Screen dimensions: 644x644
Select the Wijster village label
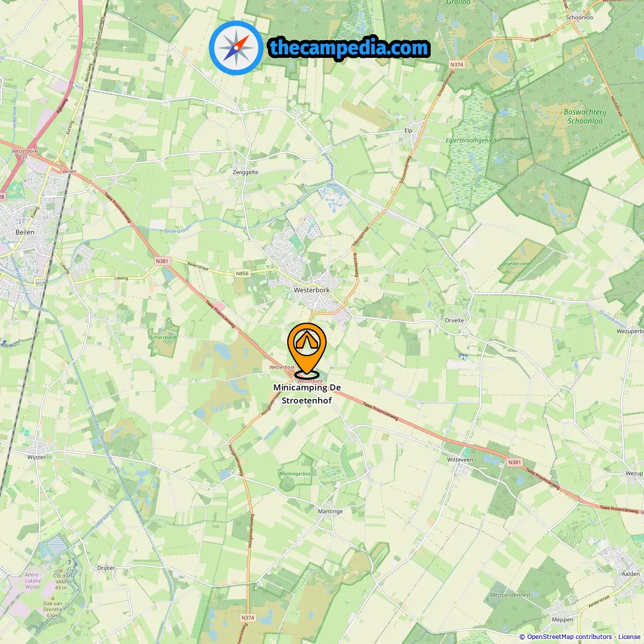pyautogui.click(x=36, y=457)
